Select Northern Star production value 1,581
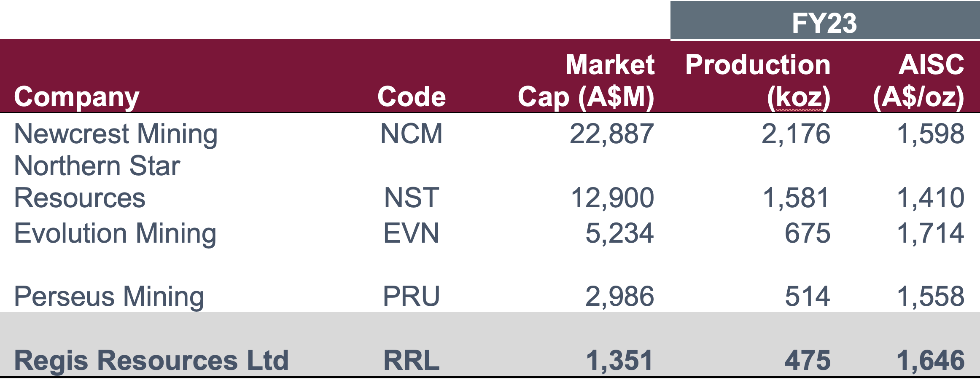Screen dimensions: 980x380 click(x=796, y=198)
